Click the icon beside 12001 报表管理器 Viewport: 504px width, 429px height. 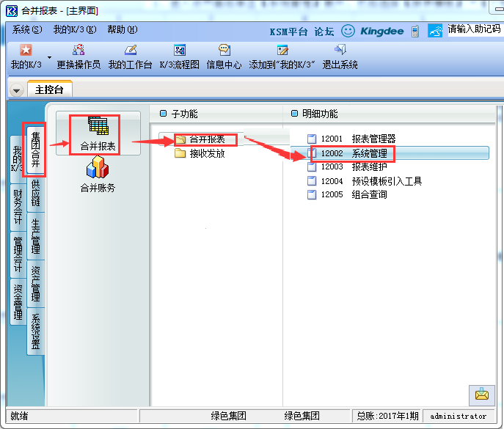(312, 139)
